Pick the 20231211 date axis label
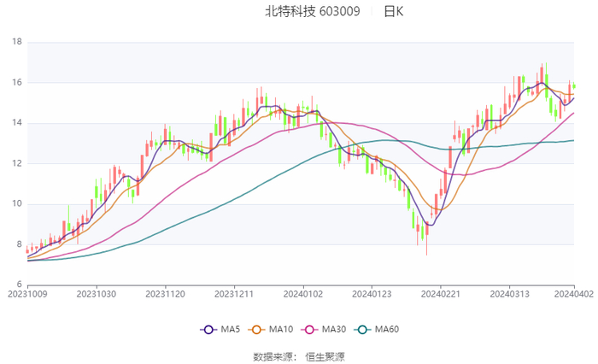598x364 pixels. click(233, 294)
